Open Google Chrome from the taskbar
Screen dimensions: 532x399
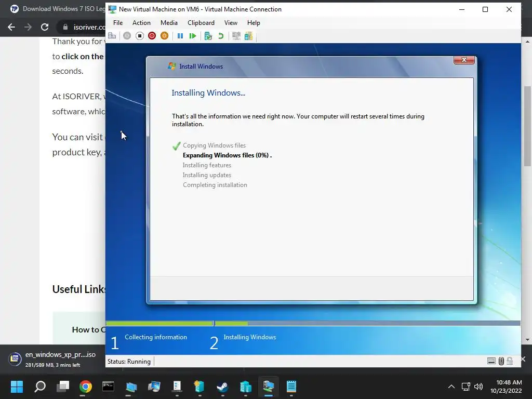pos(86,387)
